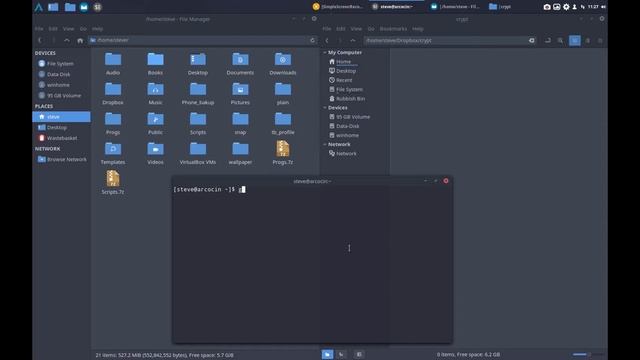Open Rubbish Bin in crypt sidebar
The width and height of the screenshot is (640, 360).
(350, 99)
